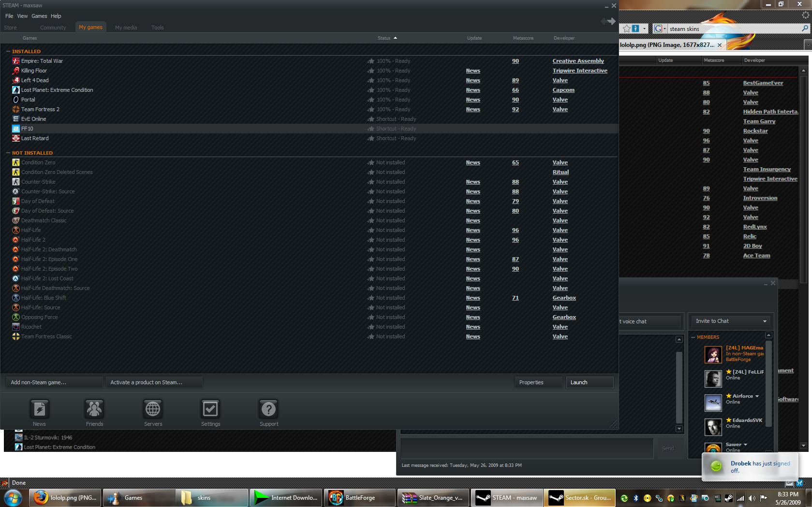This screenshot has height=507, width=812.
Task: Switch to the Community tab
Action: click(x=53, y=28)
